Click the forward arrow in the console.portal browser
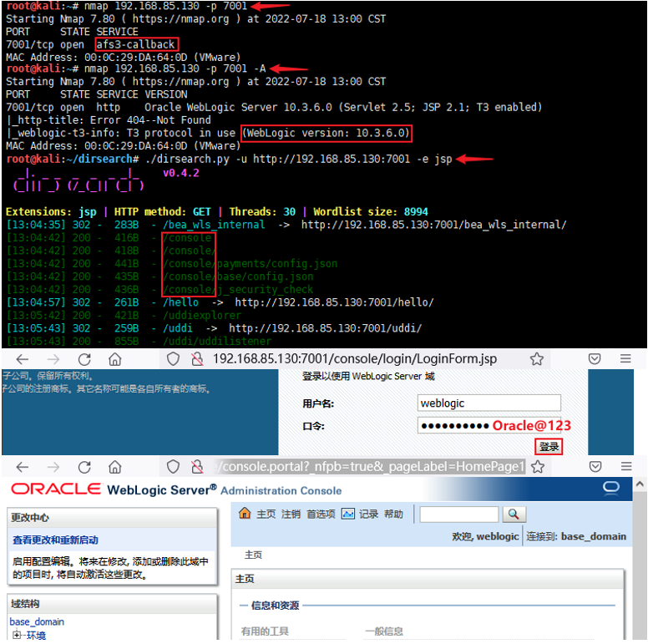 click(x=53, y=468)
